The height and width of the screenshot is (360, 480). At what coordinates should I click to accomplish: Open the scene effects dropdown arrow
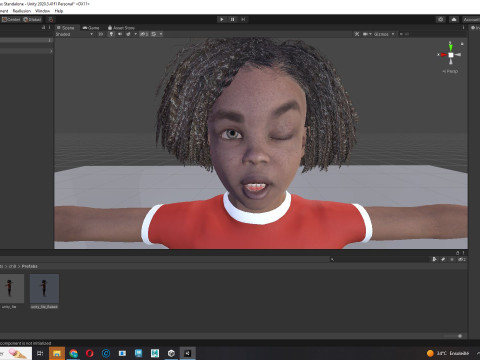coord(135,34)
